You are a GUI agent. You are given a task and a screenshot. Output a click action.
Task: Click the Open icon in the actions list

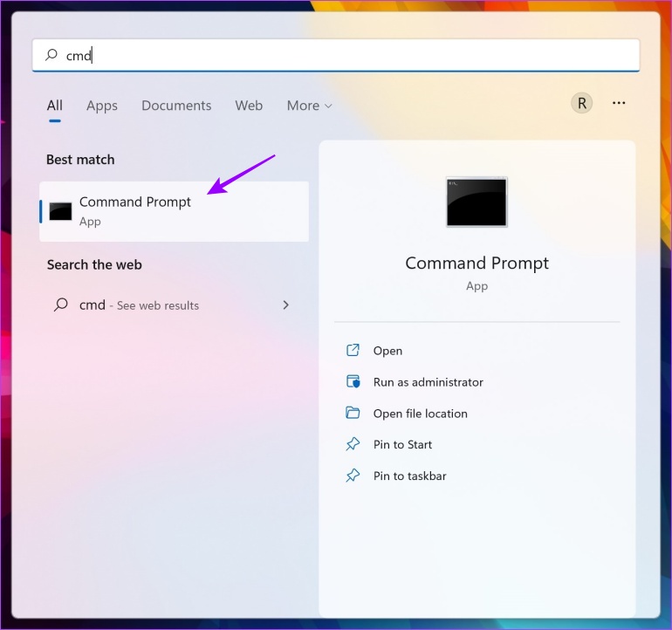click(x=353, y=350)
